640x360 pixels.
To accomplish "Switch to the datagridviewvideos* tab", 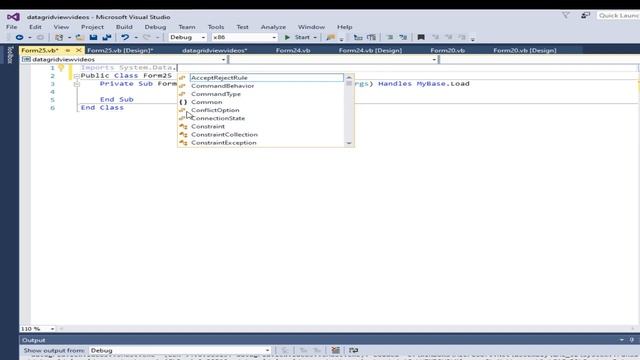I will tap(215, 50).
